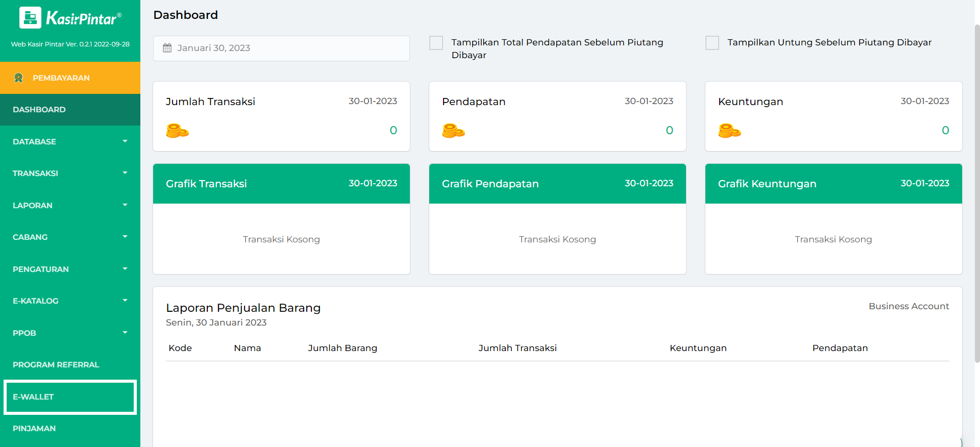Expand the PPOB menu arrow
Screen dimensions: 980x447
[x=125, y=333]
